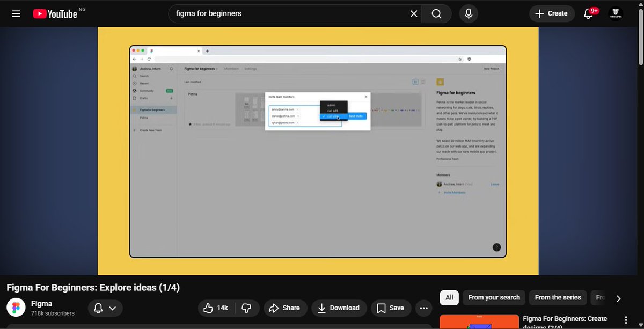Open Figma For Beginners: Create designs title
The height and width of the screenshot is (329, 644).
pyautogui.click(x=565, y=322)
